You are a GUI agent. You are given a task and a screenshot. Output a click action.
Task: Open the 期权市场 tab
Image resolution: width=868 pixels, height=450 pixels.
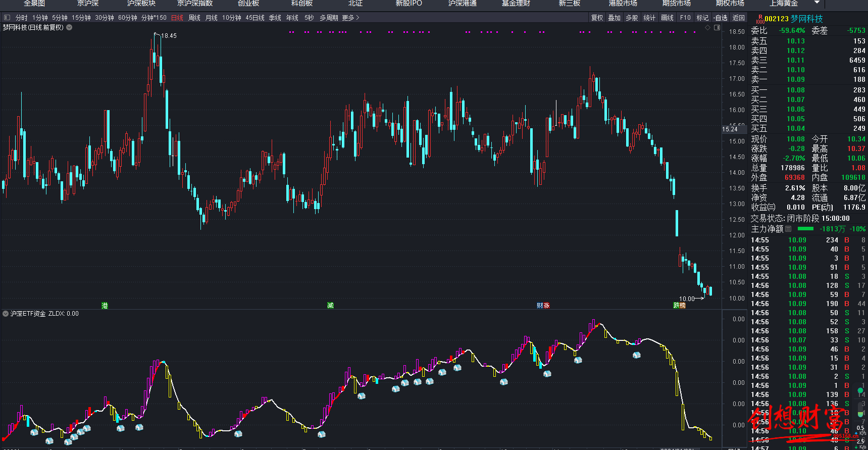tap(730, 4)
